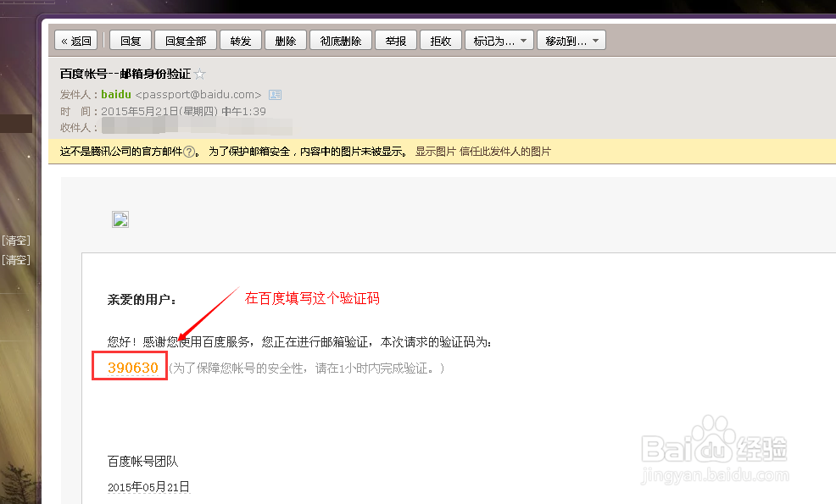The height and width of the screenshot is (504, 836).
Task: Open sender's contact card icon beside the address
Action: [x=275, y=94]
